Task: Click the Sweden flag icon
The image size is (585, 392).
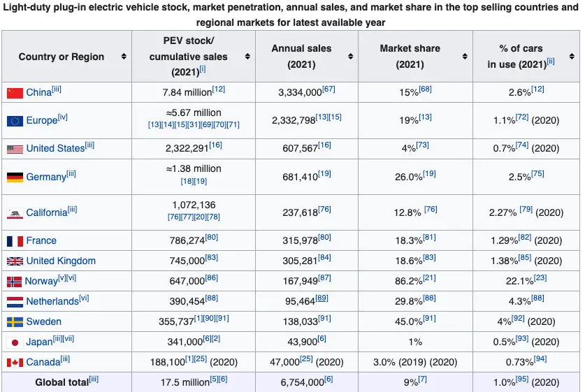Action: pos(15,322)
